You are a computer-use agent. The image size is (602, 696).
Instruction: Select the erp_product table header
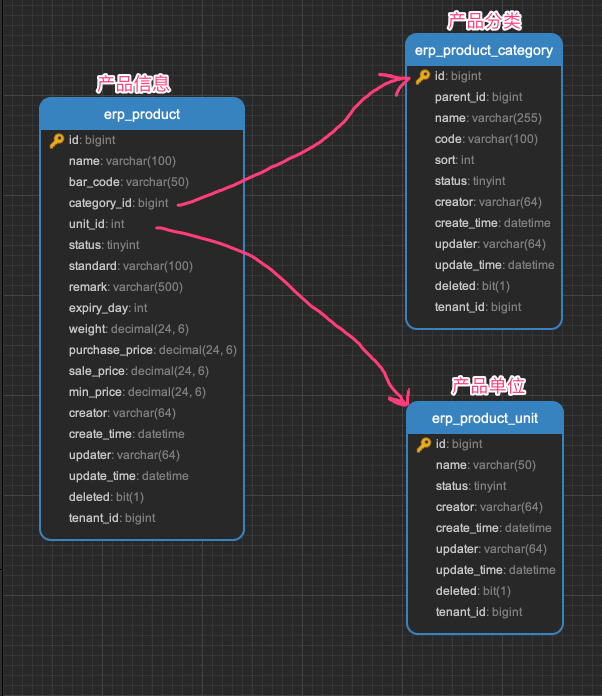coord(142,114)
